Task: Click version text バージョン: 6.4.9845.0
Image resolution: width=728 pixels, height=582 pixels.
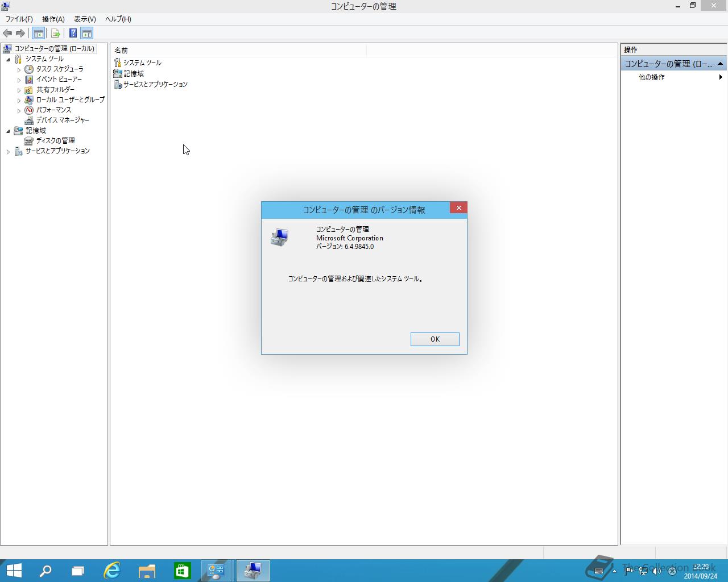Action: [x=345, y=247]
